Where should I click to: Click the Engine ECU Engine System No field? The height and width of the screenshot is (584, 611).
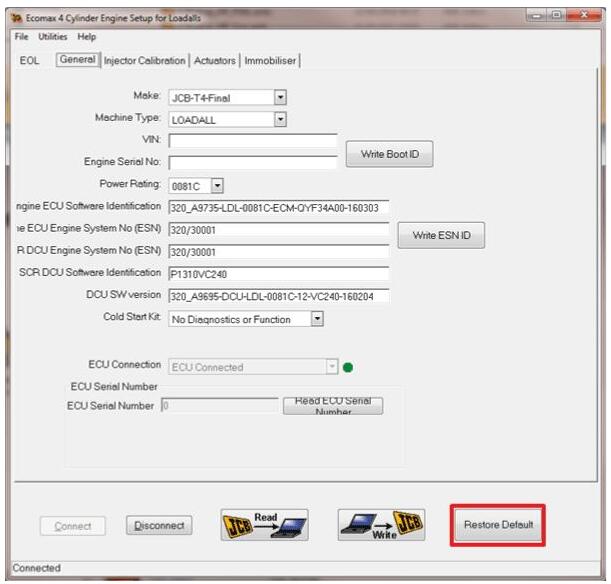point(279,230)
